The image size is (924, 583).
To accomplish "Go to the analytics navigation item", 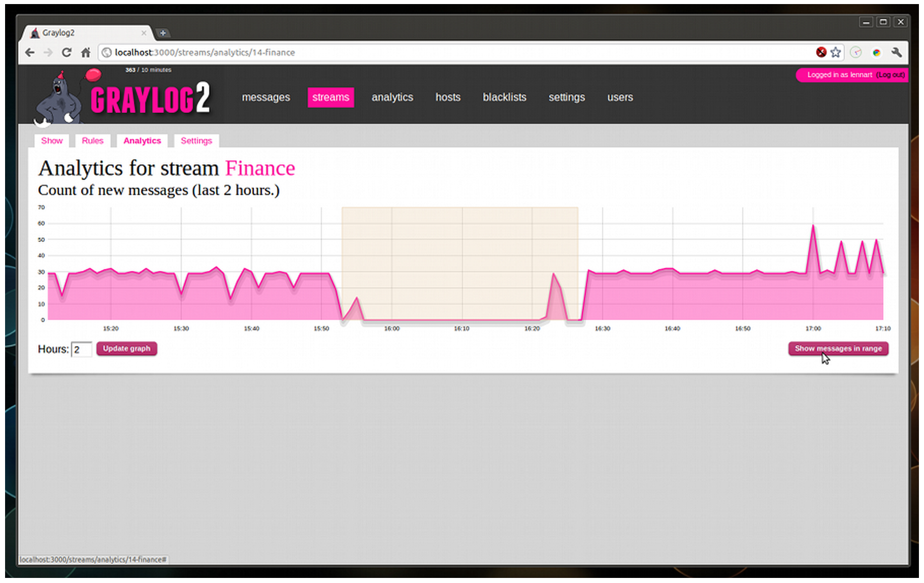I will click(x=392, y=97).
